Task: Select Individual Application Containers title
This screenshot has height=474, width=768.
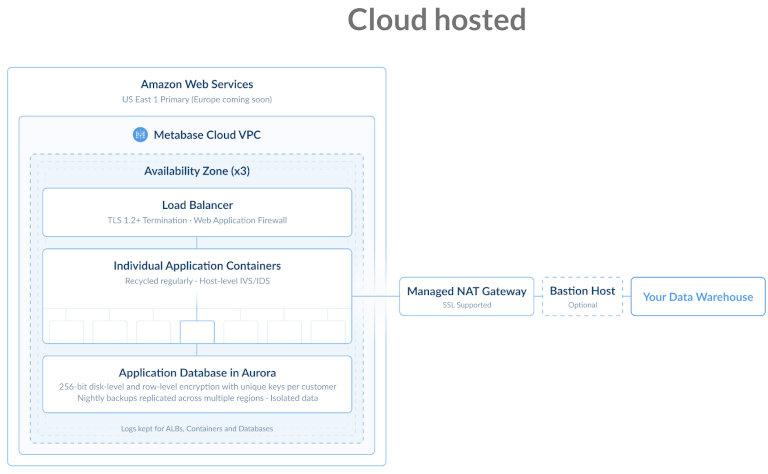Action: click(x=197, y=266)
